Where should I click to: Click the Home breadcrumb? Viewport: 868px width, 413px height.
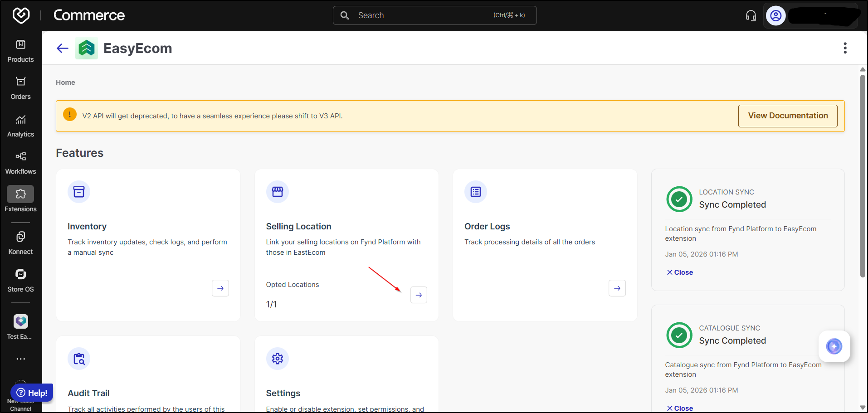[65, 83]
